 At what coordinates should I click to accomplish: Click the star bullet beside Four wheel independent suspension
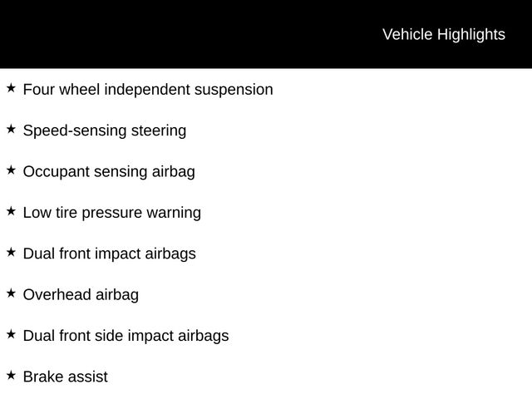[x=11, y=87]
